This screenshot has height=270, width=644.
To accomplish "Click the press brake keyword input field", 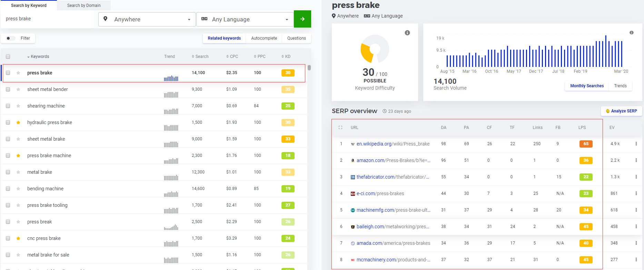I will pos(48,19).
